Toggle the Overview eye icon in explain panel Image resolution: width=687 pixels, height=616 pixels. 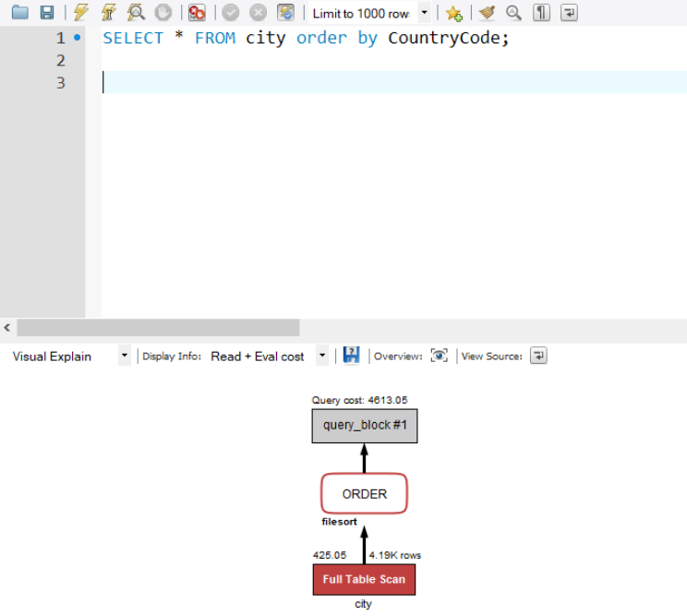(440, 356)
